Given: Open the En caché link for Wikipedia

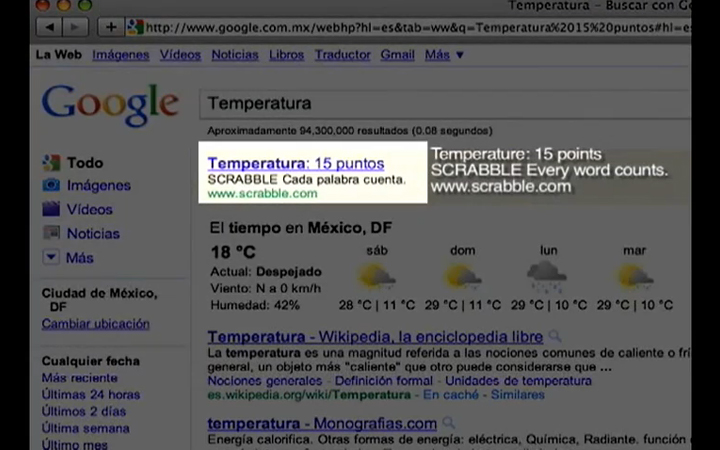Looking at the screenshot, I should tap(450, 394).
